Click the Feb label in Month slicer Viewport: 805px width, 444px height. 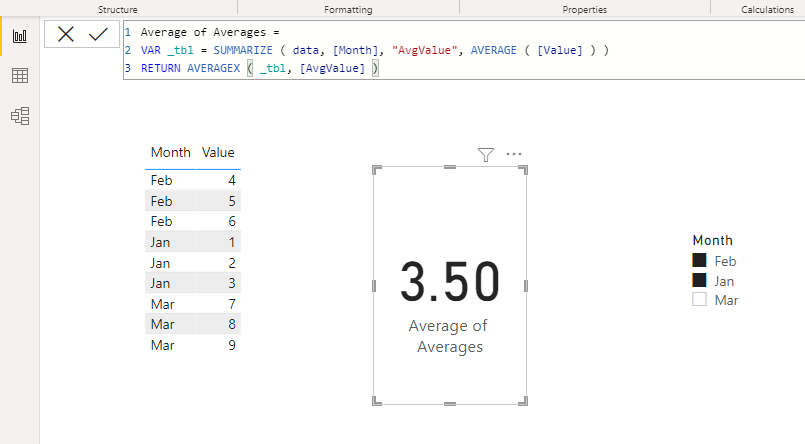pos(725,261)
